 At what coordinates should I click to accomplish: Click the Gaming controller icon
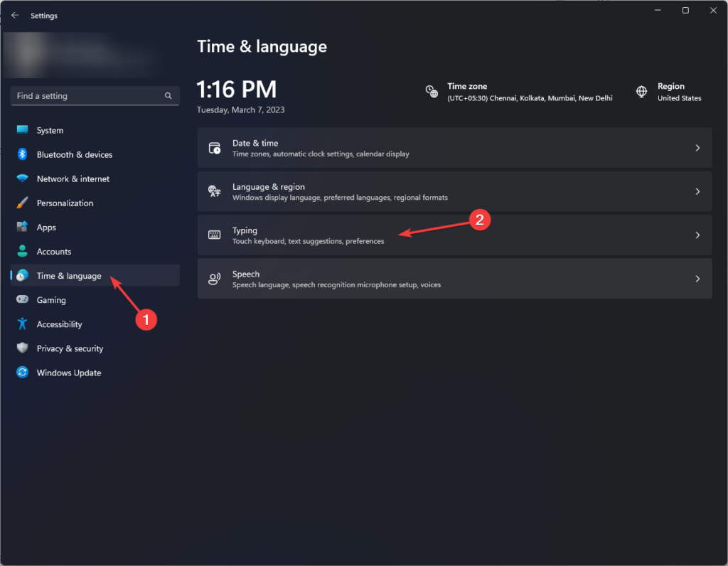[22, 299]
